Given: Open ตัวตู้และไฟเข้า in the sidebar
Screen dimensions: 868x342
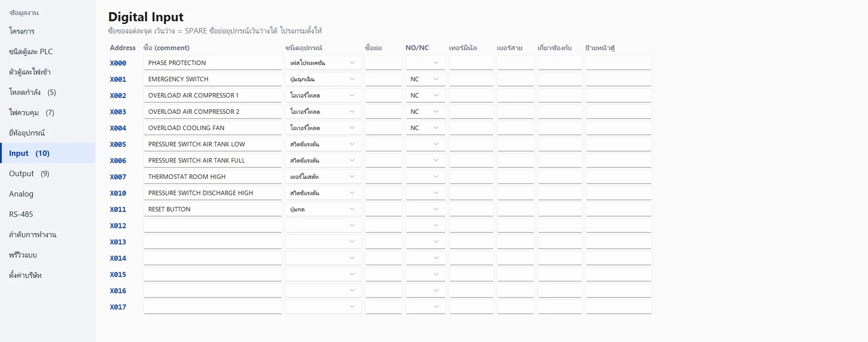Looking at the screenshot, I should coord(48,72).
